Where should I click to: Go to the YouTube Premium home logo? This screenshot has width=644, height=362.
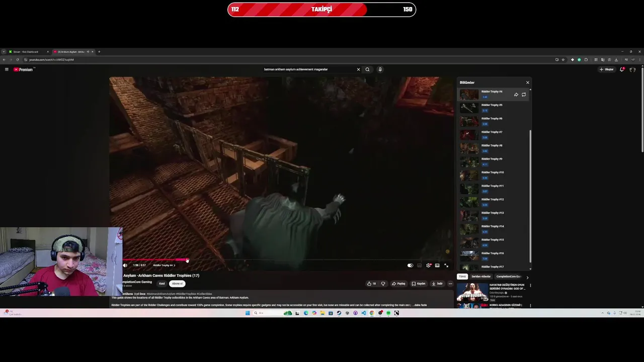[24, 69]
